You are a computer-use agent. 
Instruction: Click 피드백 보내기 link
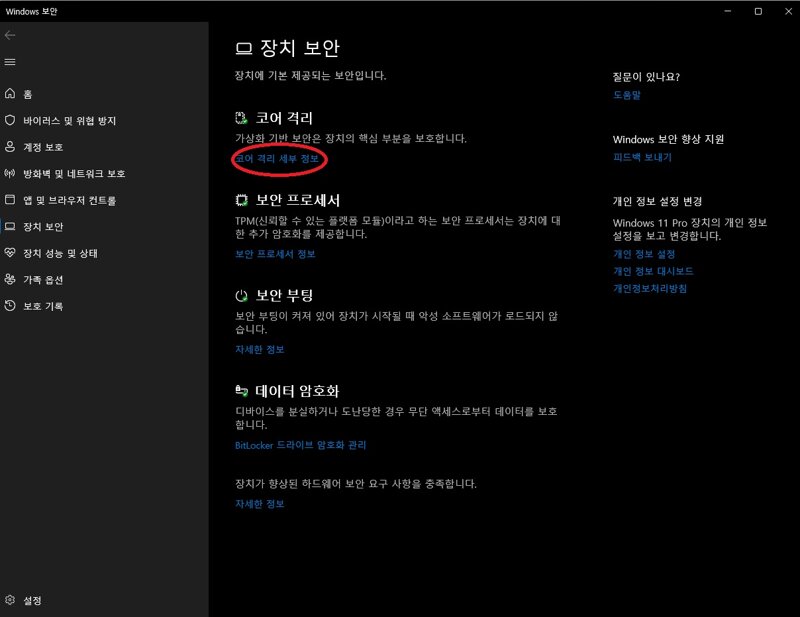642,157
